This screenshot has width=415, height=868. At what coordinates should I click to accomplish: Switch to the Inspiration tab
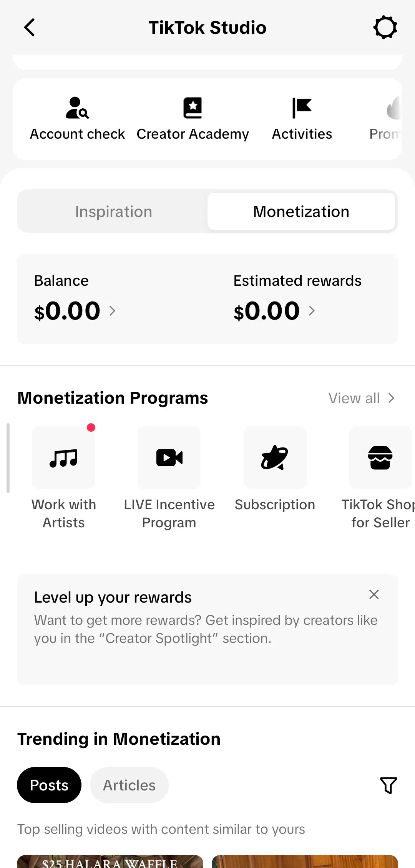tap(113, 212)
